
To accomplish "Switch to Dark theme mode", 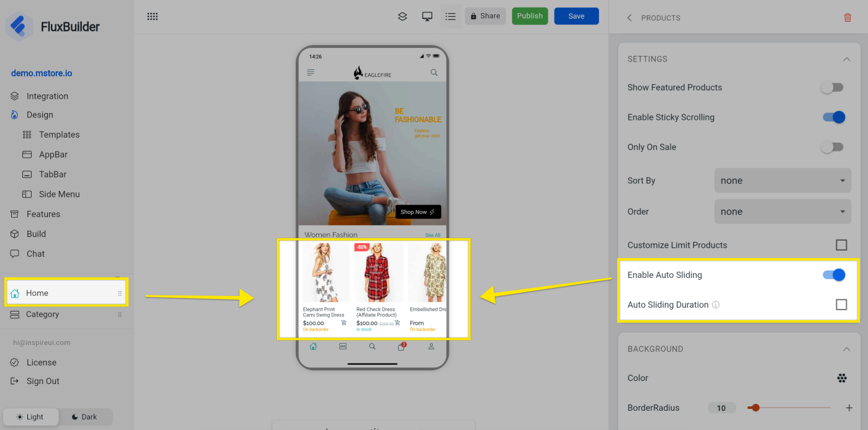I will coord(85,417).
